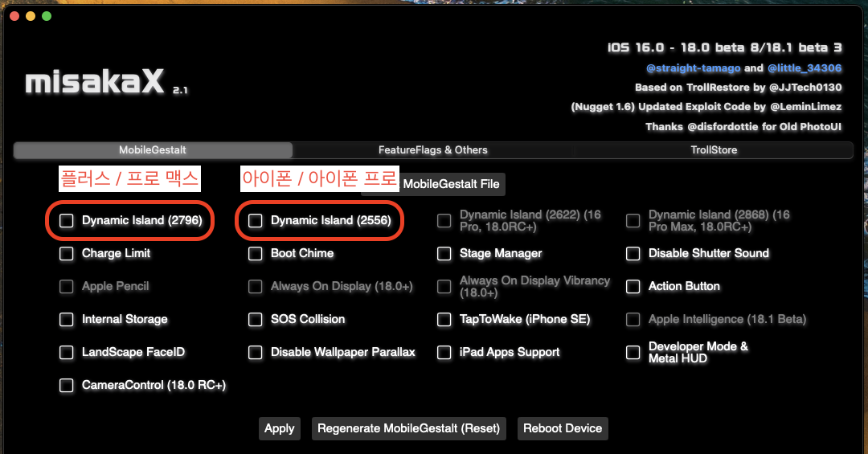This screenshot has width=868, height=454.
Task: Enable Developer Mode & Metal HUD
Action: [x=633, y=352]
